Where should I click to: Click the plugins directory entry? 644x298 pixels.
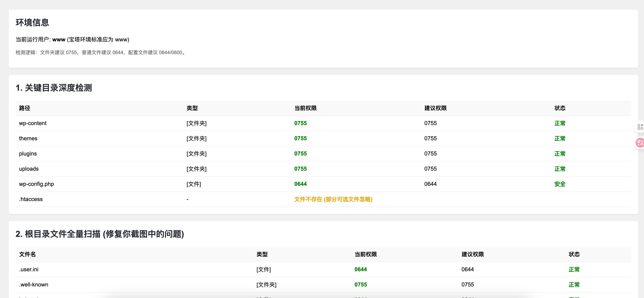[x=28, y=154]
